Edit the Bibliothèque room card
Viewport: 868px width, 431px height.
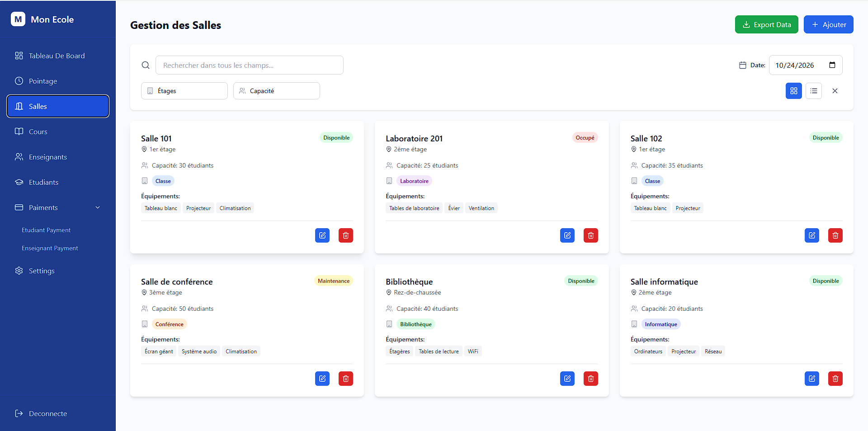(567, 379)
